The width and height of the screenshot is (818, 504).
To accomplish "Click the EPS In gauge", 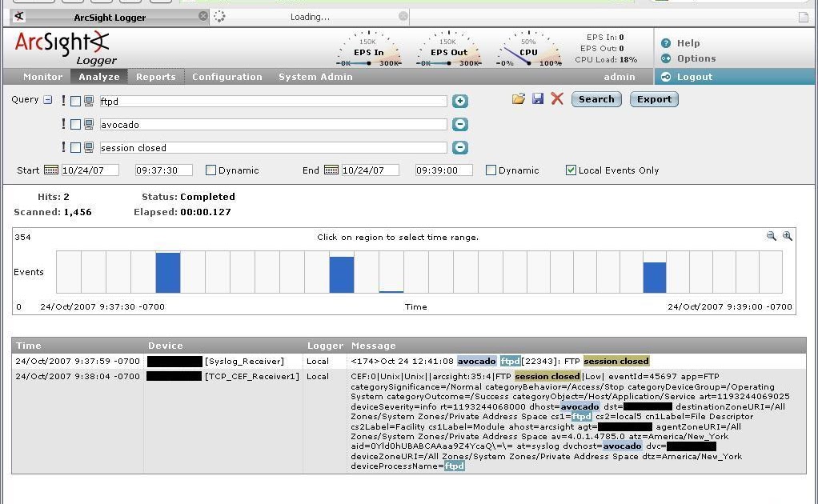I will [x=369, y=50].
